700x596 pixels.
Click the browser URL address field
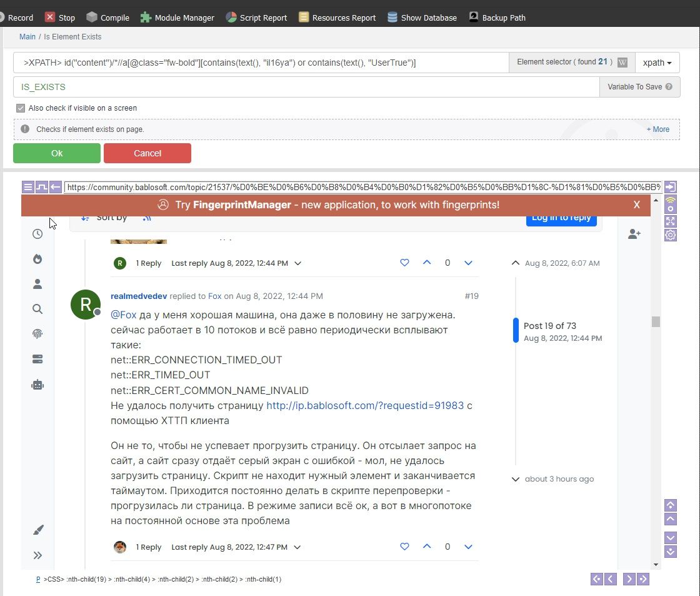(362, 187)
